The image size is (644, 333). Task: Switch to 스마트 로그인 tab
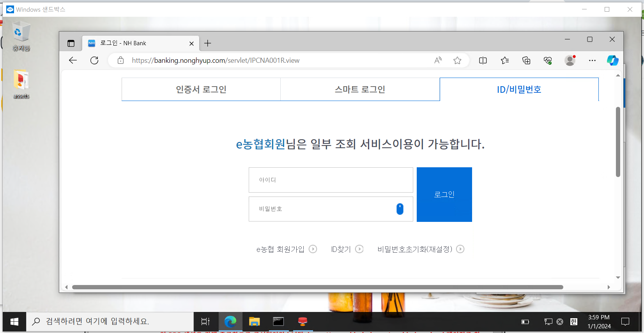click(x=360, y=89)
